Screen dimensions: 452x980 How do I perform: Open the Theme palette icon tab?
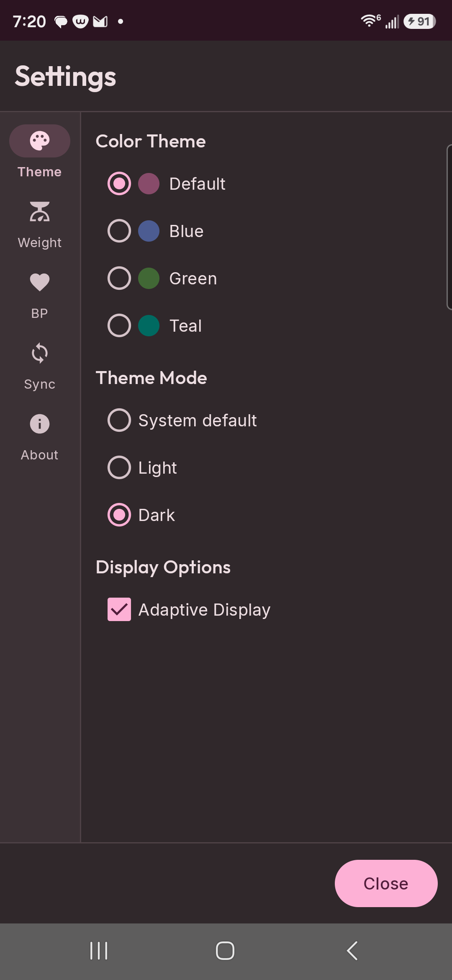[x=40, y=141]
